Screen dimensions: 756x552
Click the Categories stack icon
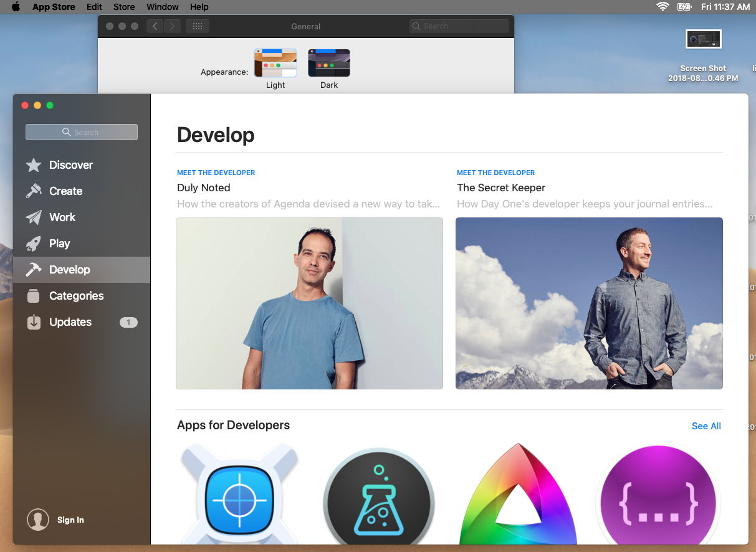[34, 296]
